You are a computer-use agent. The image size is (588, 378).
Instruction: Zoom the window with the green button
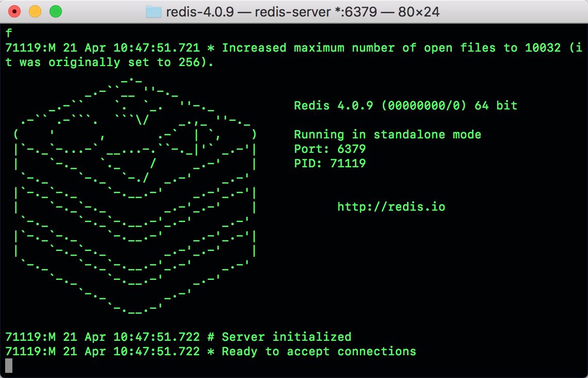[55, 11]
